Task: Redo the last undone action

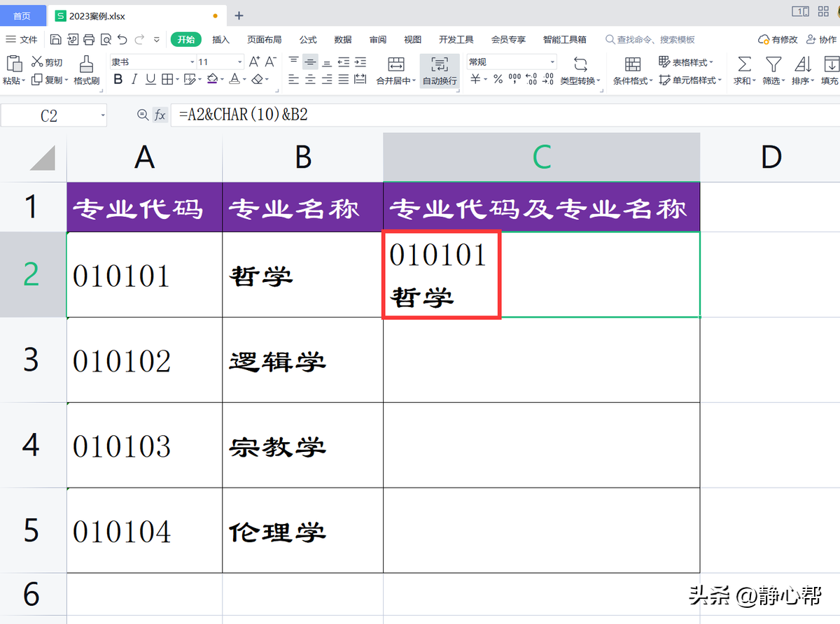Action: click(x=139, y=40)
